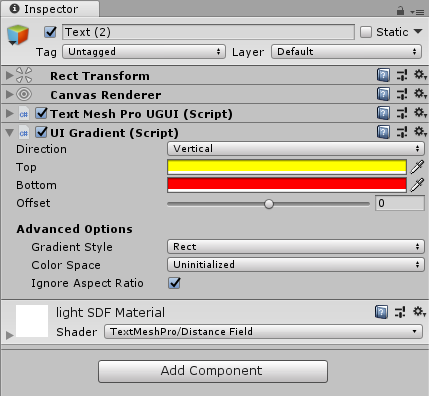Open Rect Transform help reference icon
Viewport: 429px width, 396px height.
tap(383, 75)
